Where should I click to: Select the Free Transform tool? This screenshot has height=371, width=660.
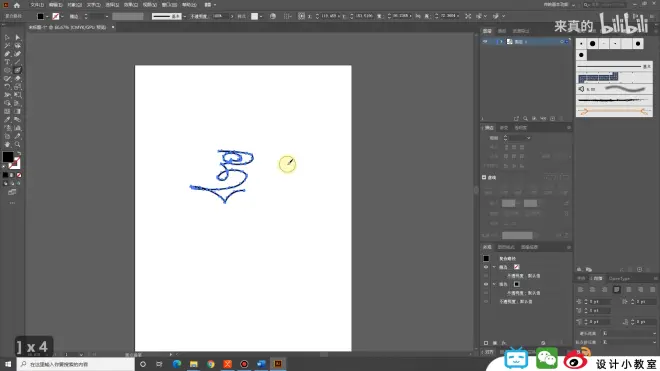[18, 95]
